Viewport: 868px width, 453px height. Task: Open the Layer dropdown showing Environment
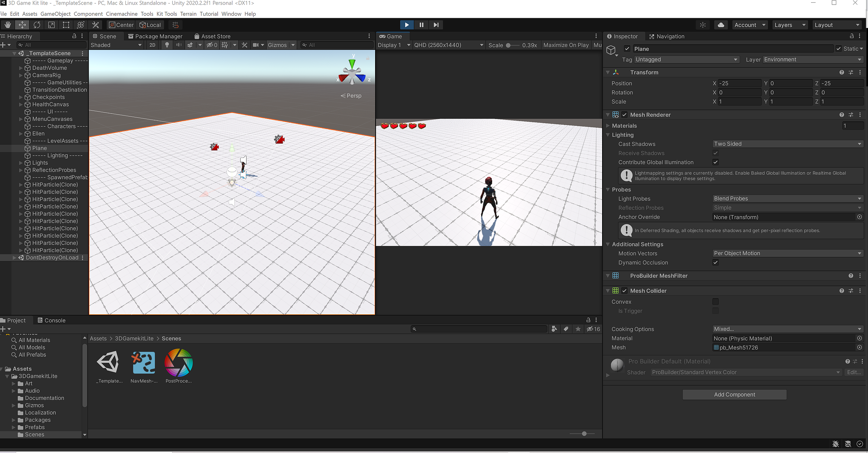click(813, 60)
